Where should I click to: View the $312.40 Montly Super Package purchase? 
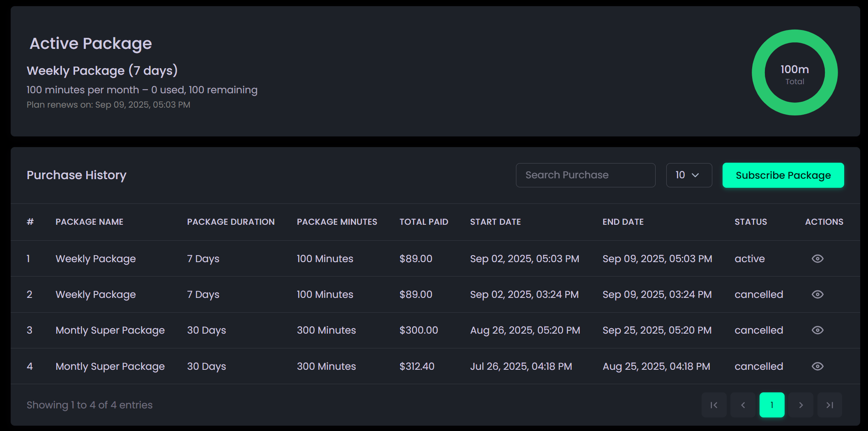coord(817,366)
